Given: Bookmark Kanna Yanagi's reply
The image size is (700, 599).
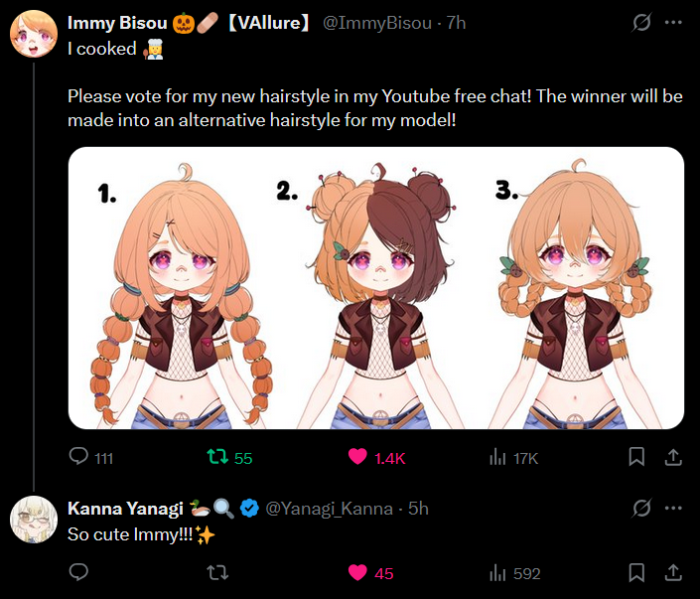Looking at the screenshot, I should [637, 572].
